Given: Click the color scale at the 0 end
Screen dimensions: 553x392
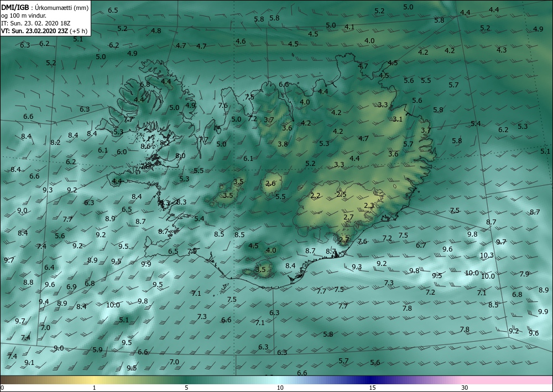Looking at the screenshot, I should [2, 380].
